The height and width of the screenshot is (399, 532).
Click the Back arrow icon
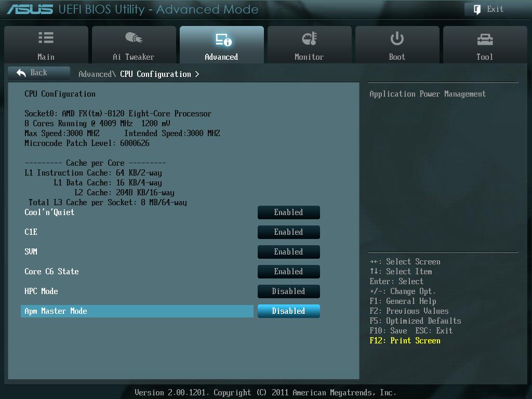(21, 73)
